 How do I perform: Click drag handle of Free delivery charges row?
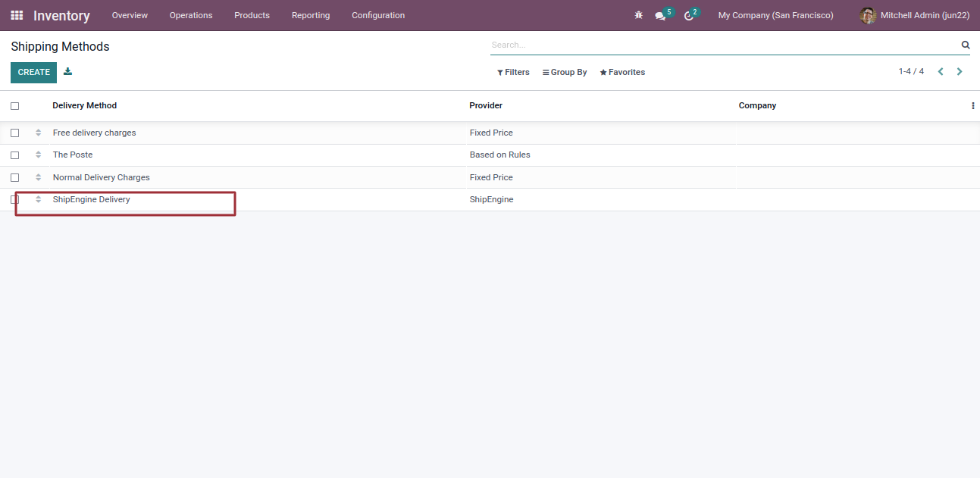39,133
